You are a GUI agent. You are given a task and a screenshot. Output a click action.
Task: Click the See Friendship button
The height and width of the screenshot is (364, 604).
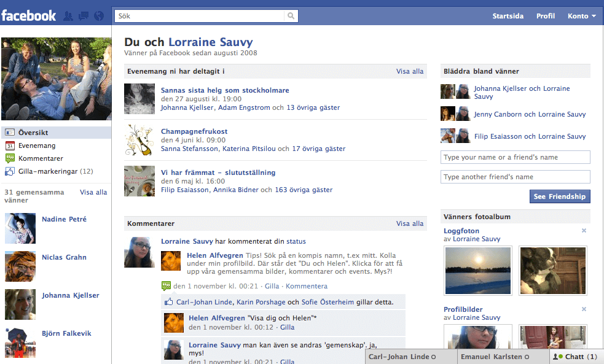coord(560,196)
